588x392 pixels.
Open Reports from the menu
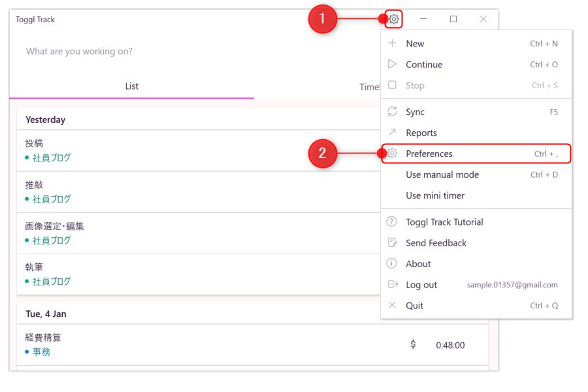[x=476, y=133]
